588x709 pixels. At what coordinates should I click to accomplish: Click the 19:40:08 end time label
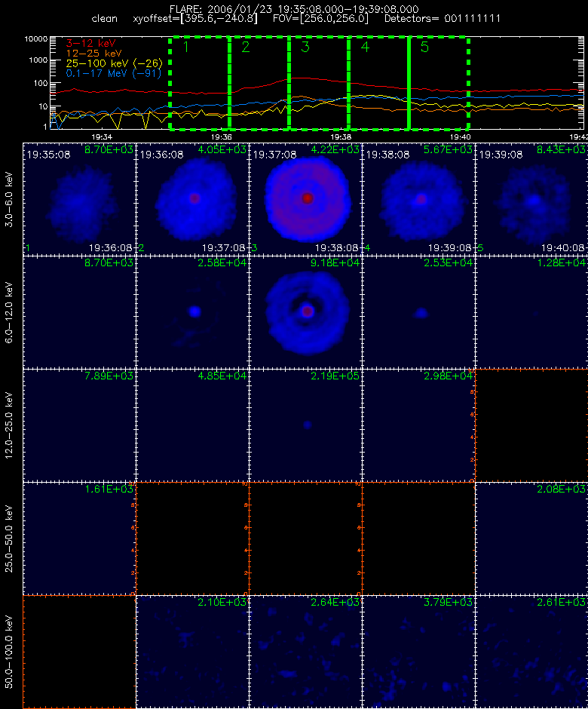coord(562,248)
